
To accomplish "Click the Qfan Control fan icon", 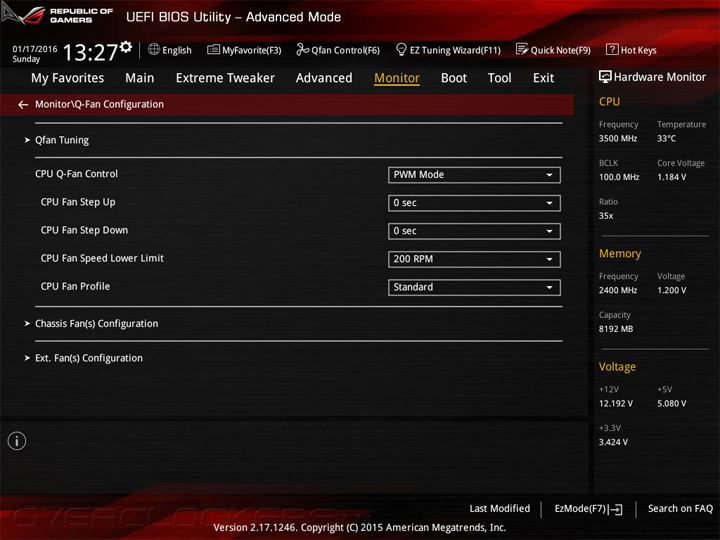I will point(302,49).
